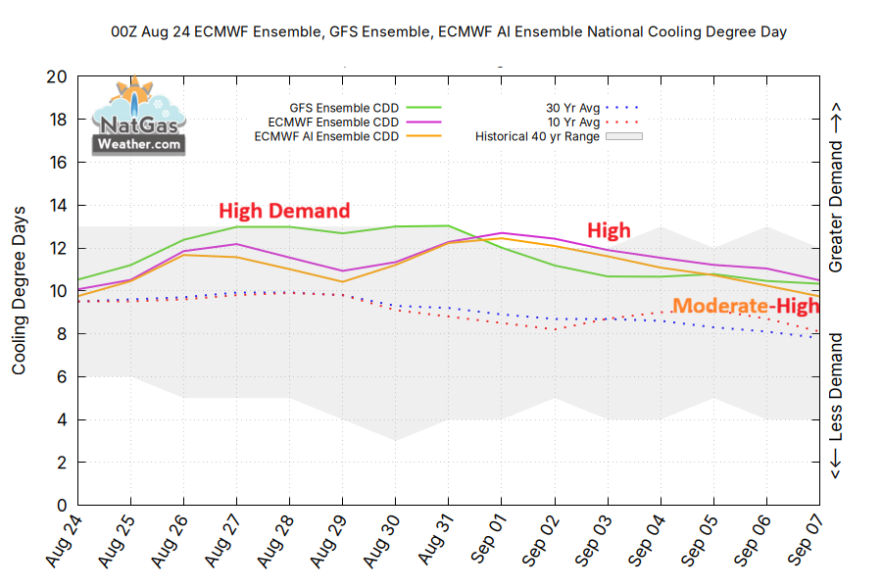Viewport: 882px width, 588px height.
Task: Click the y-axis value 6
Action: [x=62, y=376]
